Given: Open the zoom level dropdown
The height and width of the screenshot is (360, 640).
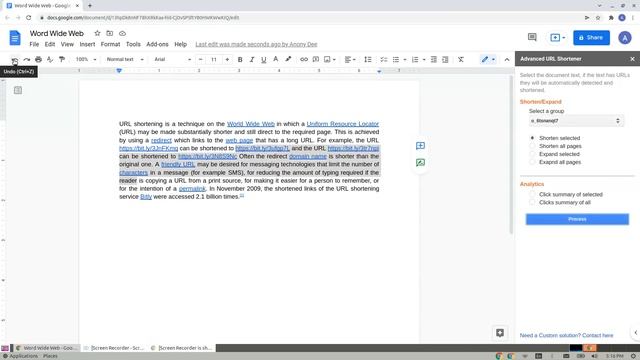Looking at the screenshot, I should 86,60.
